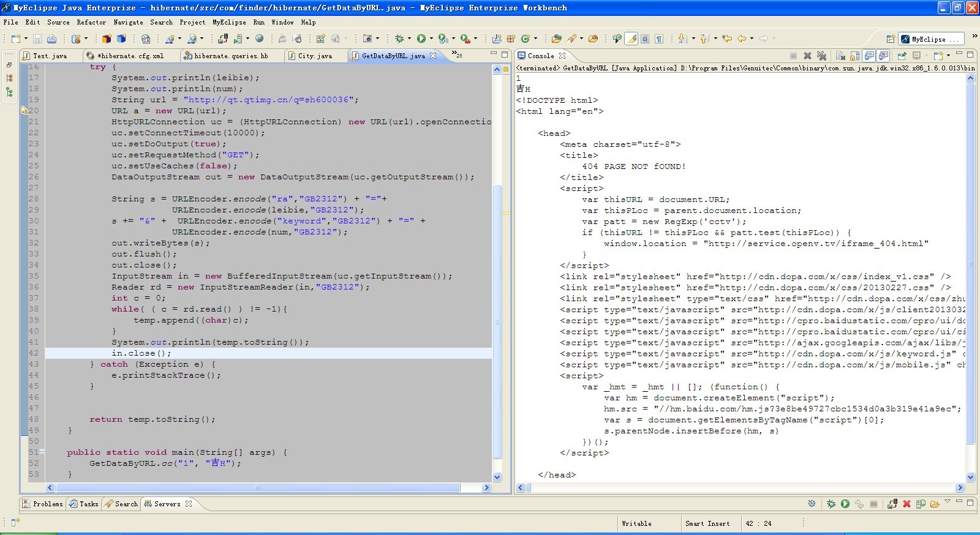Open the File menu
Viewport: 980px width, 535px height.
pos(10,22)
